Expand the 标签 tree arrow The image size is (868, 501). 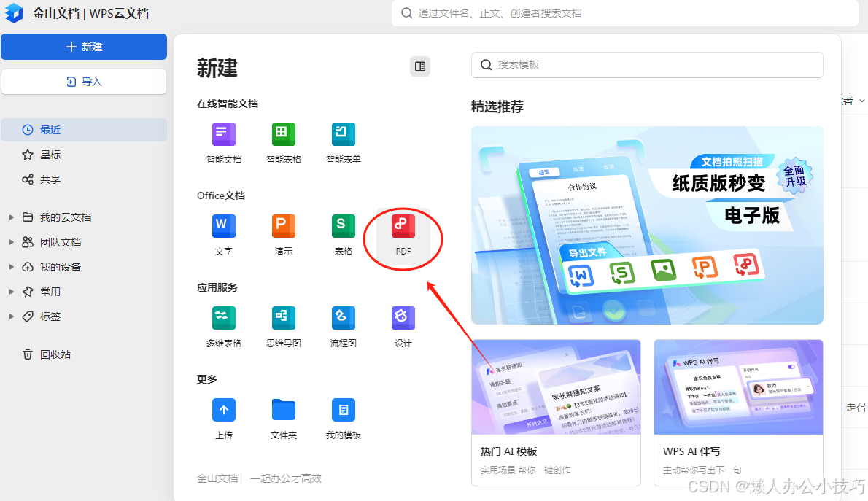11,316
